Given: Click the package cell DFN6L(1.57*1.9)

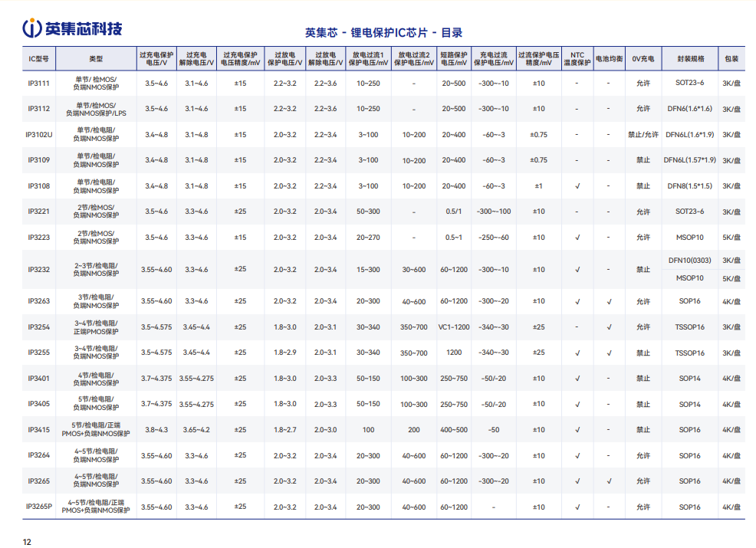Looking at the screenshot, I should coord(689,160).
